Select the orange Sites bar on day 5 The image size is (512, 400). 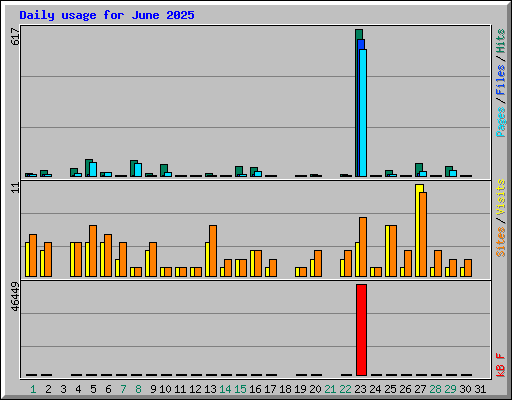coord(93,251)
